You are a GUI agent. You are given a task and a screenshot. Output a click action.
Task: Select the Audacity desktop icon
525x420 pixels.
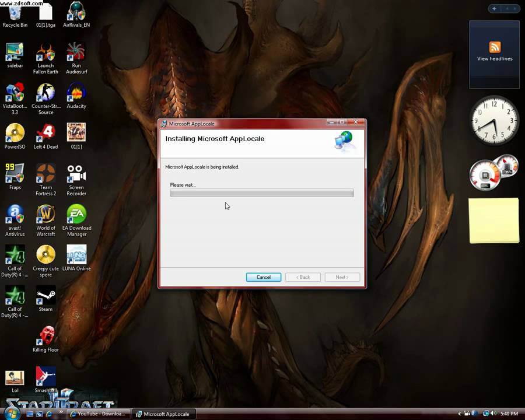(x=76, y=96)
